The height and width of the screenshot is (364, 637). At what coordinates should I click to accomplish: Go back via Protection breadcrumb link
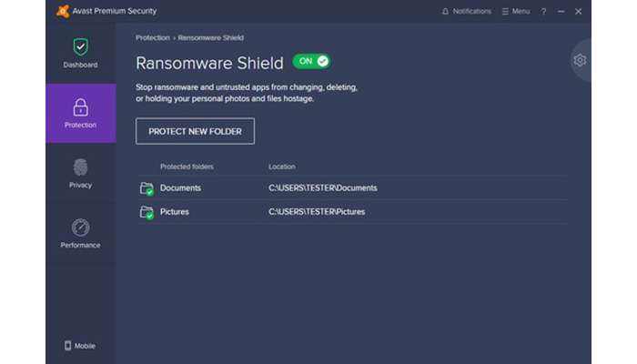click(153, 37)
